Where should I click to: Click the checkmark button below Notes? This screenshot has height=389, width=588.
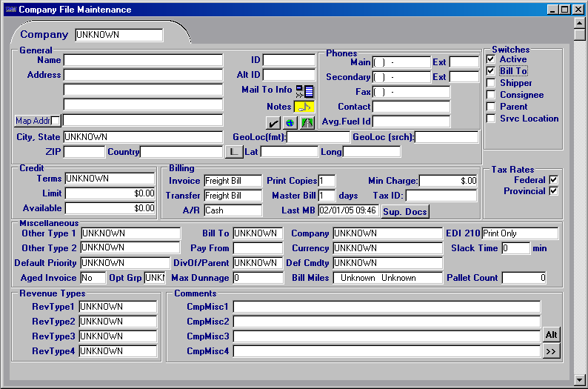(x=273, y=123)
